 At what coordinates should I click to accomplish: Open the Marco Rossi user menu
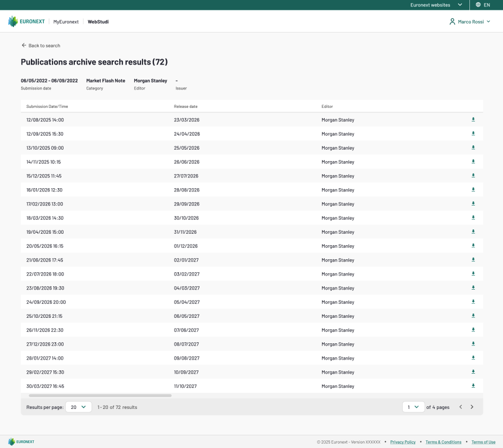[470, 22]
